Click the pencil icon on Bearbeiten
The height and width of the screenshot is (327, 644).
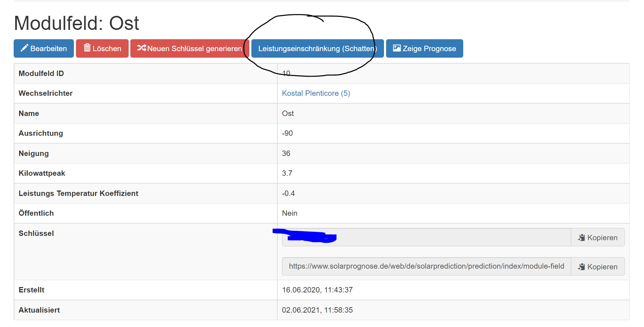tap(24, 48)
